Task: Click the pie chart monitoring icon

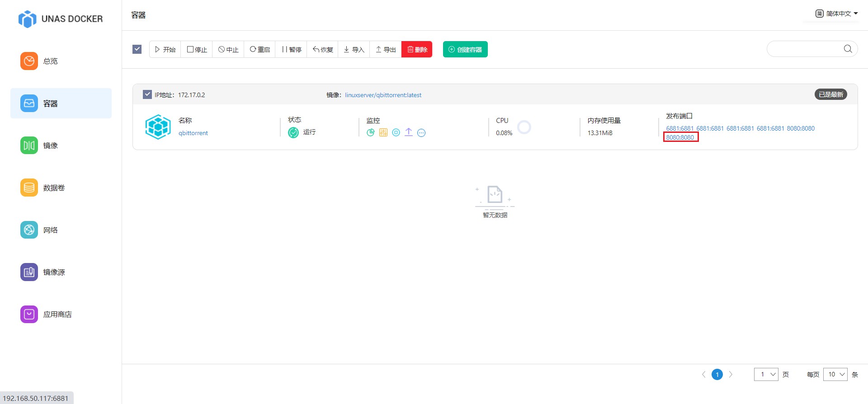Action: tap(371, 132)
